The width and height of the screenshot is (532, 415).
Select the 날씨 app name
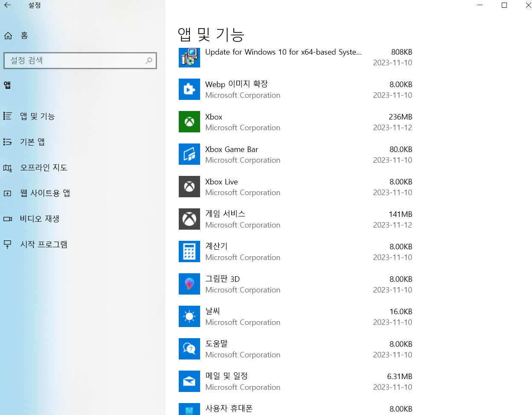pyautogui.click(x=212, y=311)
